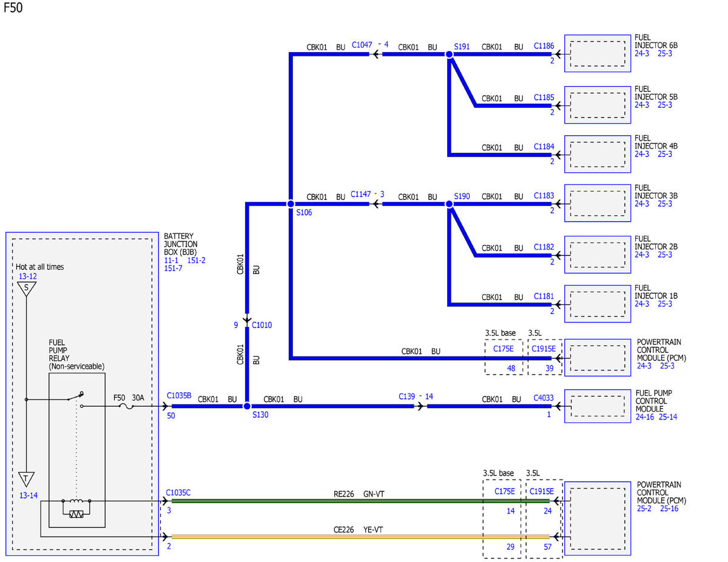Click connector label C1186 for injector 6B

point(544,45)
